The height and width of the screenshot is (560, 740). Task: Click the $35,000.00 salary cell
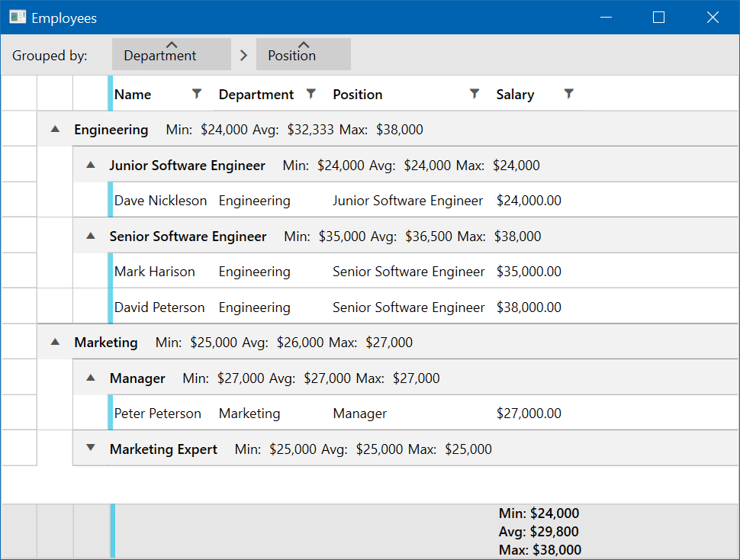point(529,272)
